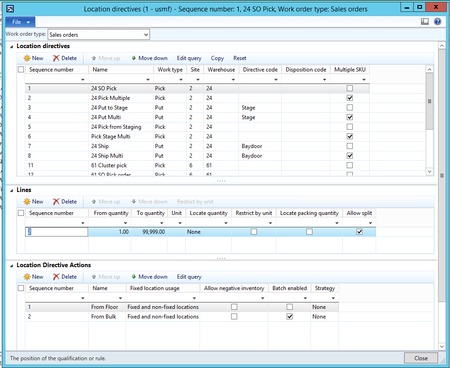Click the Baydoor code on 24 Ship Multi row

coord(252,156)
